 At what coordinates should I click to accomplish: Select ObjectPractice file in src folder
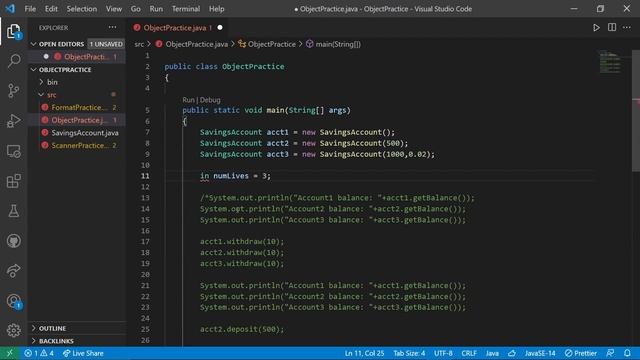click(x=78, y=120)
